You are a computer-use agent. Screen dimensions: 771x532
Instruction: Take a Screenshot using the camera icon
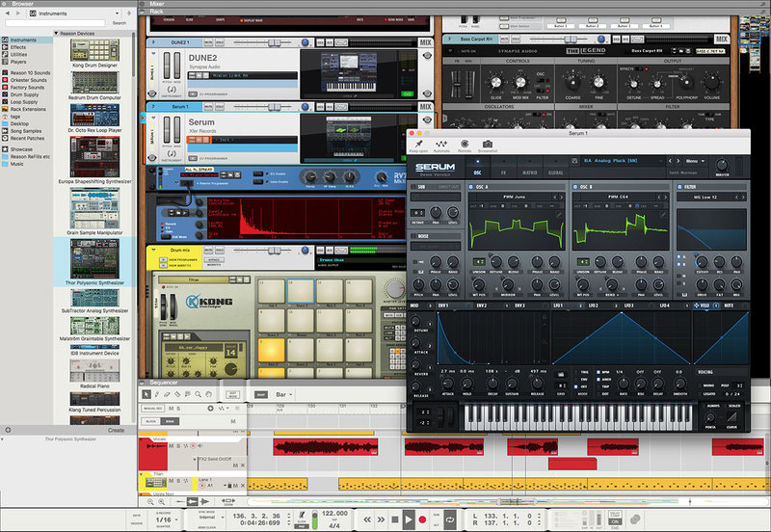click(x=487, y=144)
